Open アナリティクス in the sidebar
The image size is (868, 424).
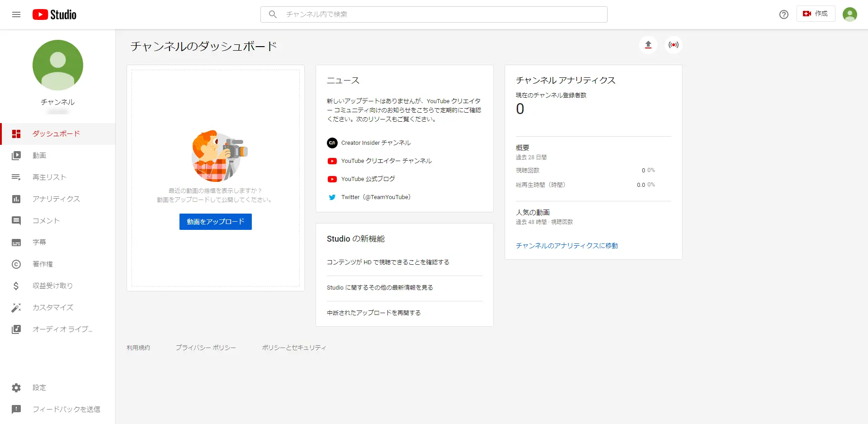(x=58, y=199)
